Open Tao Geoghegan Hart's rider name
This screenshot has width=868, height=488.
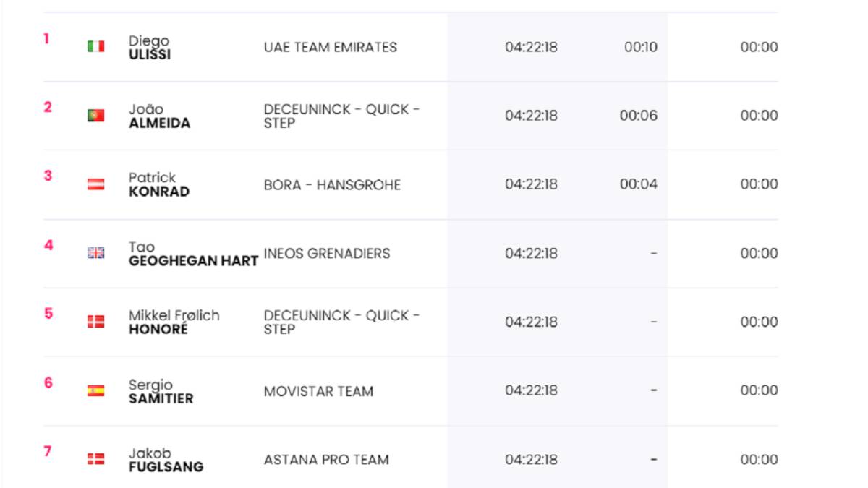[x=193, y=254]
